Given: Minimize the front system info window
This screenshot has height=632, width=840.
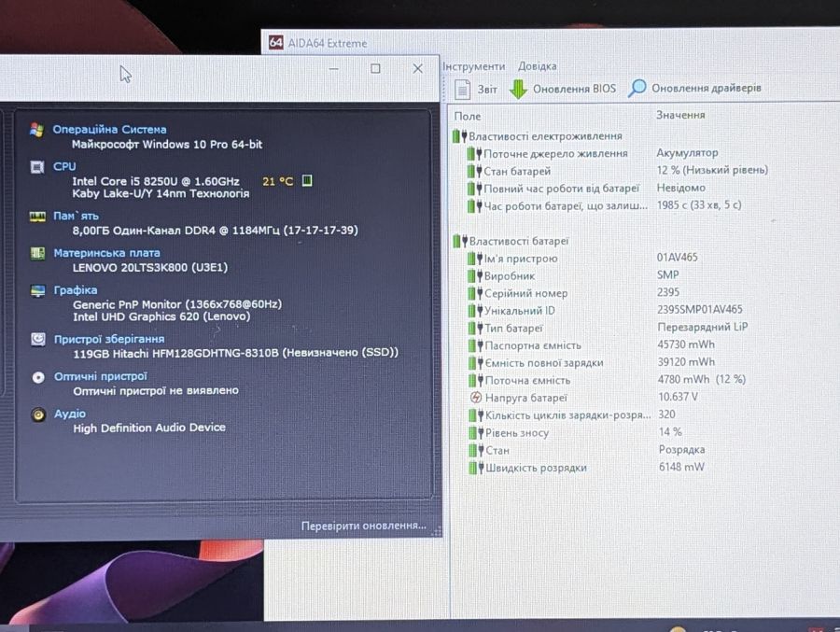Looking at the screenshot, I should coord(333,68).
